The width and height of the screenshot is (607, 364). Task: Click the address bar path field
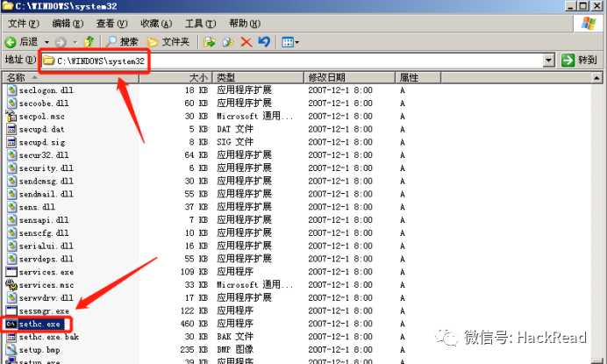pyautogui.click(x=292, y=61)
